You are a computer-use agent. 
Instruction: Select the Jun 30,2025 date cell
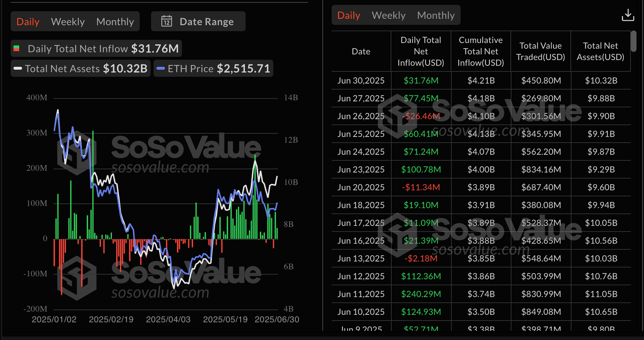pos(361,81)
